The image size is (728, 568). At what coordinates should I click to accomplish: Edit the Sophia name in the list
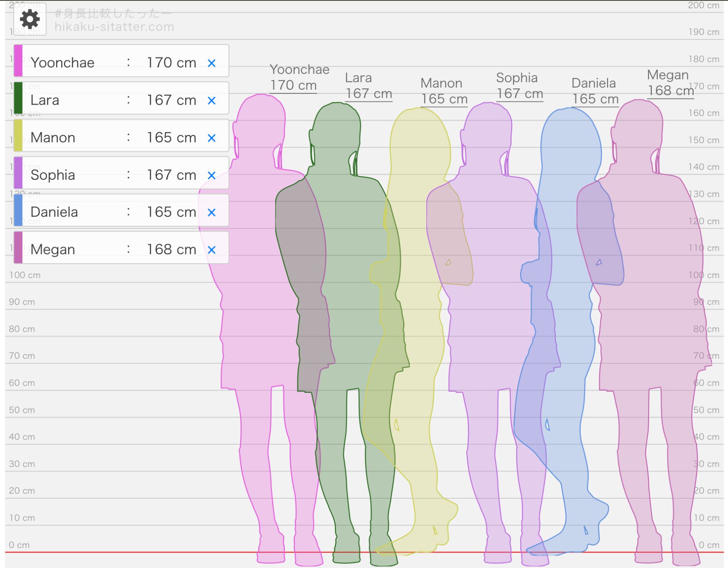click(x=53, y=175)
